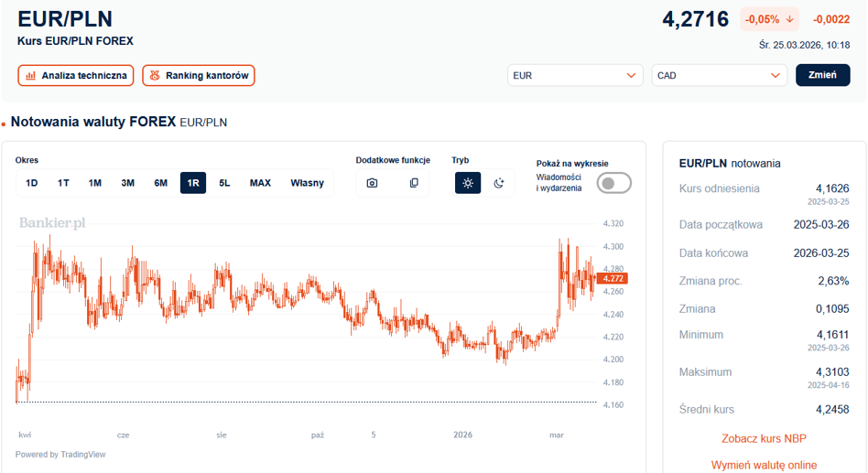Click the EUR/PLN notowania panel title

pyautogui.click(x=730, y=164)
